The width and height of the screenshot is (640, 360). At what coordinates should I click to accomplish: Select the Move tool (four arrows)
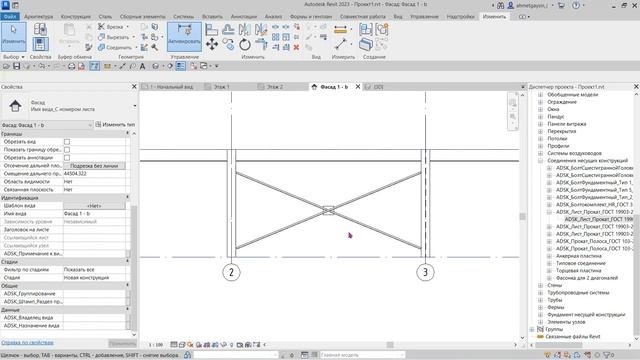tap(212, 44)
